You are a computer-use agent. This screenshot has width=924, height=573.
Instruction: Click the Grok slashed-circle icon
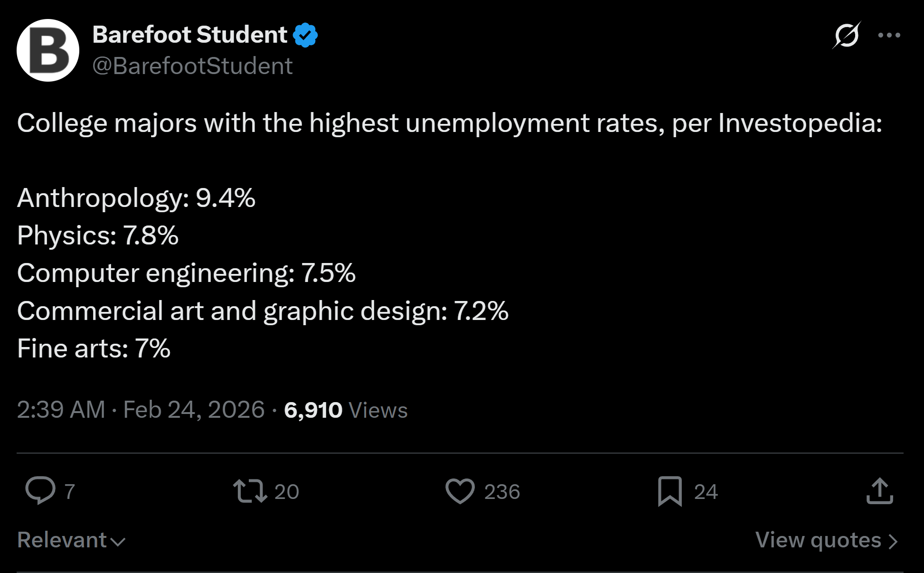point(846,35)
